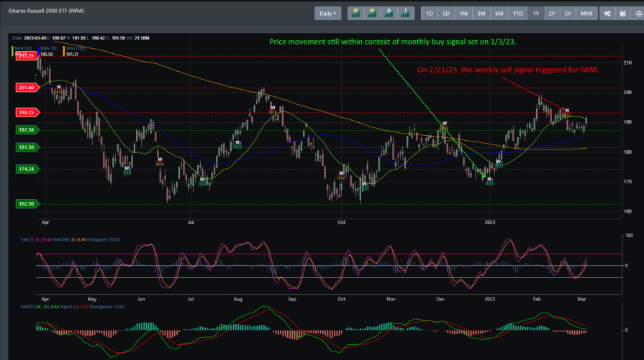Click the SMA (20) green legend swatch
The height and width of the screenshot is (360, 644).
pos(12,51)
